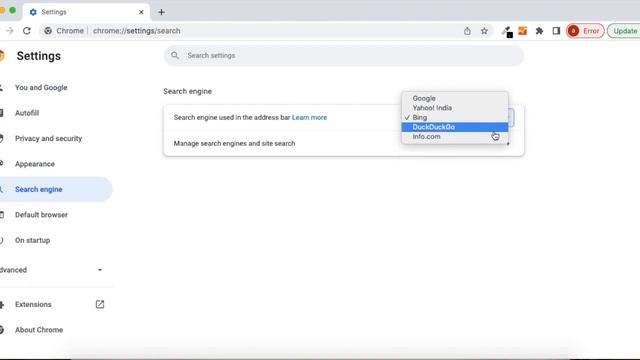Bookmark this page with the star icon
The image size is (640, 360).
click(x=484, y=31)
